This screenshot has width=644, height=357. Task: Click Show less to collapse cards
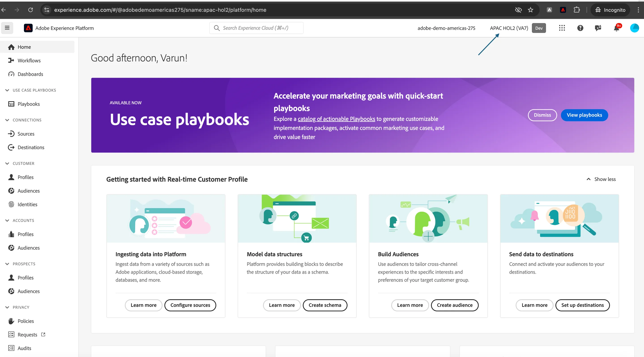click(x=601, y=179)
